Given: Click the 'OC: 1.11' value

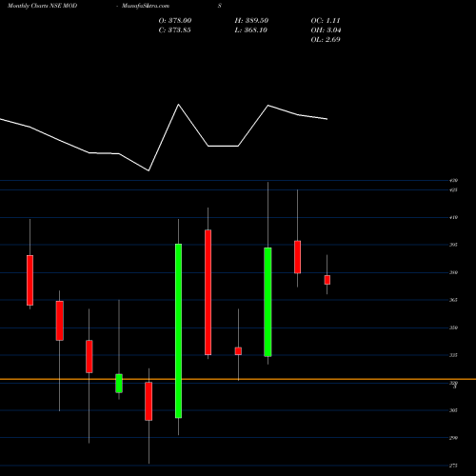Looking at the screenshot, I should click(326, 21).
